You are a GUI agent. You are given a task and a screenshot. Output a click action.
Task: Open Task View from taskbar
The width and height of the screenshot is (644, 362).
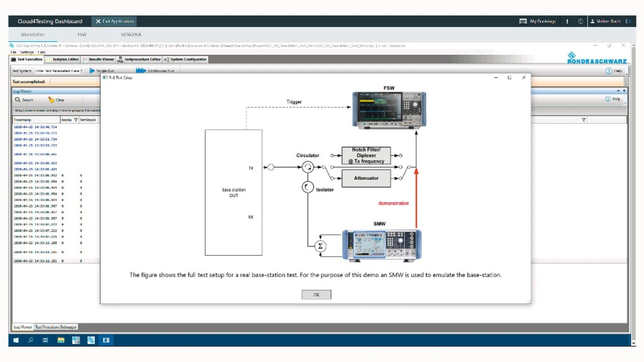click(45, 340)
